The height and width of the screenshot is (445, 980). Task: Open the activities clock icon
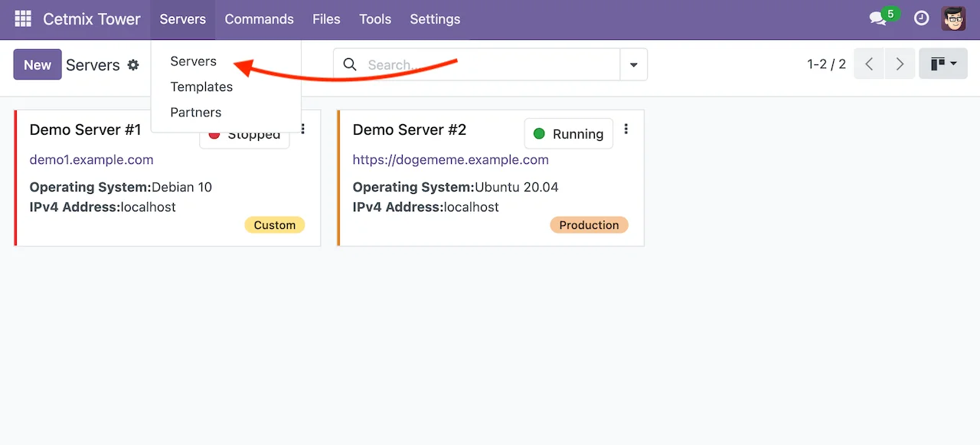pos(921,18)
